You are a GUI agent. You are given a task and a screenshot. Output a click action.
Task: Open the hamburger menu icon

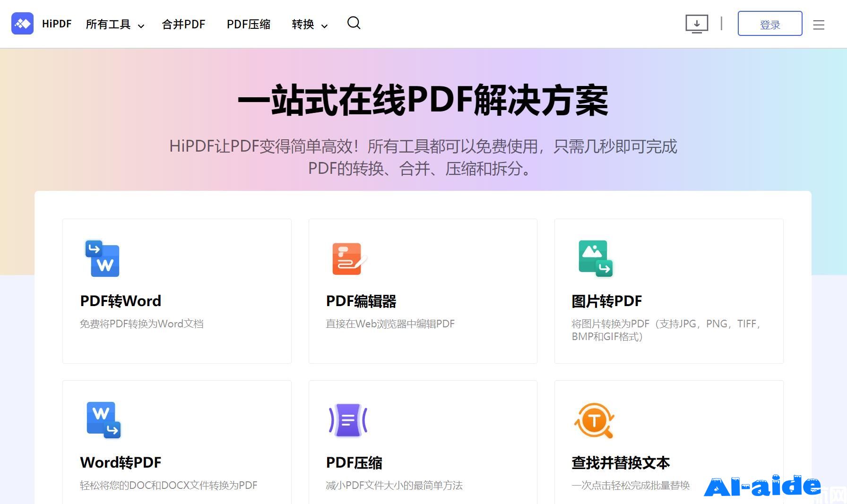(x=819, y=25)
